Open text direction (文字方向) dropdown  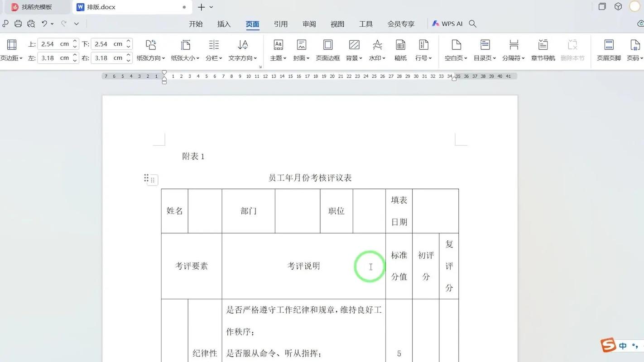(243, 50)
